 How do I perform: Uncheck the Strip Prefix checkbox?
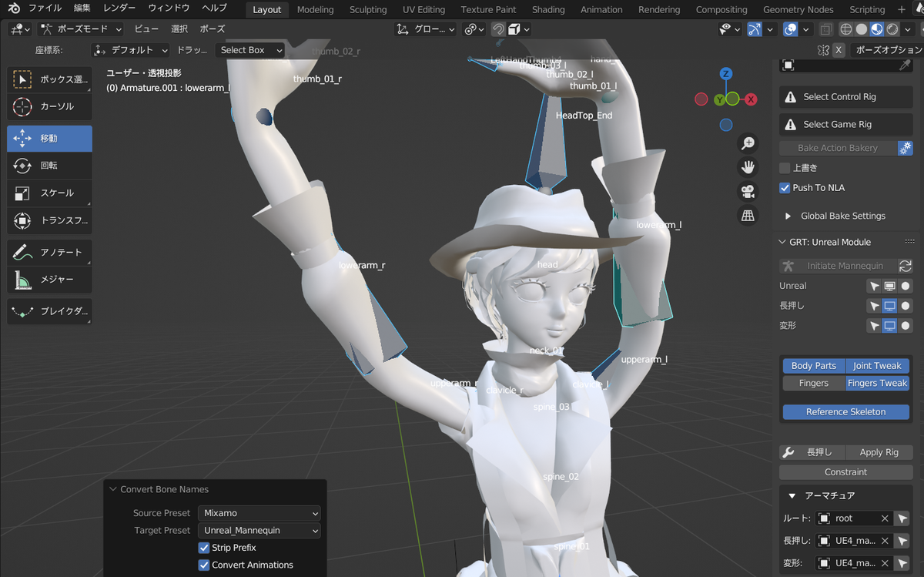pyautogui.click(x=204, y=548)
